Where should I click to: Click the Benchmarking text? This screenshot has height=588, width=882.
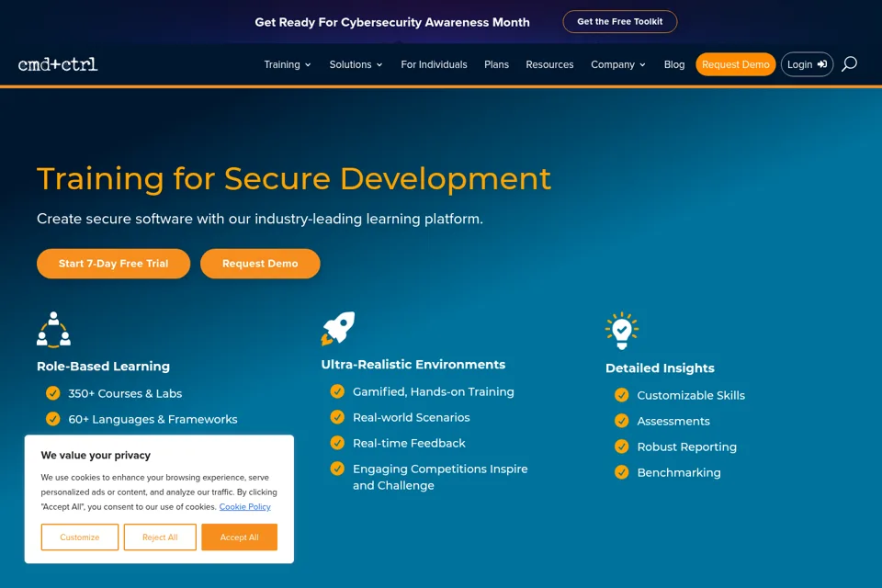point(678,472)
